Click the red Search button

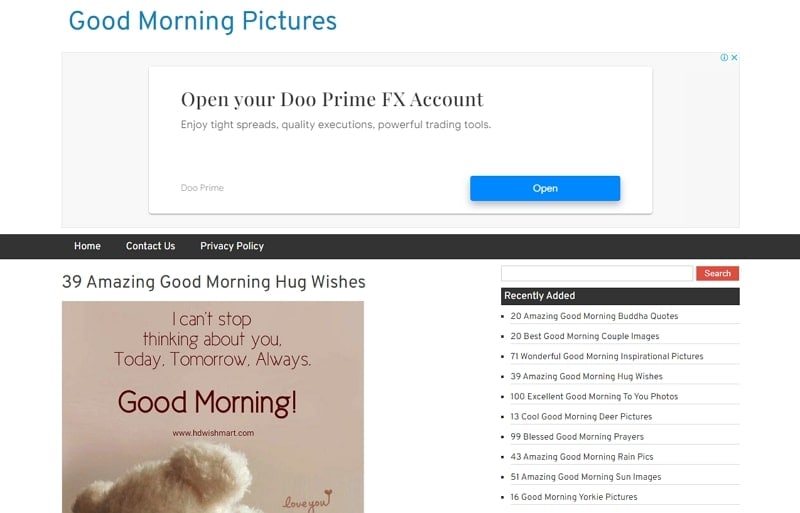tap(717, 274)
